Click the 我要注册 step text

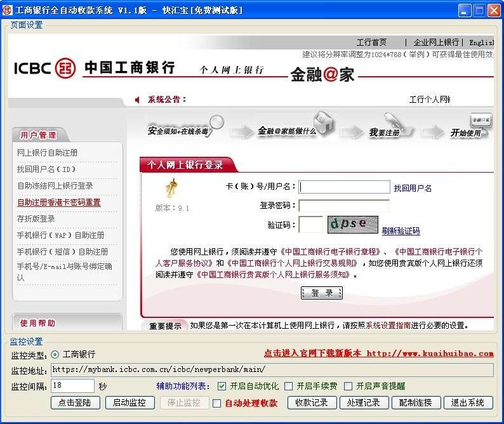click(384, 133)
